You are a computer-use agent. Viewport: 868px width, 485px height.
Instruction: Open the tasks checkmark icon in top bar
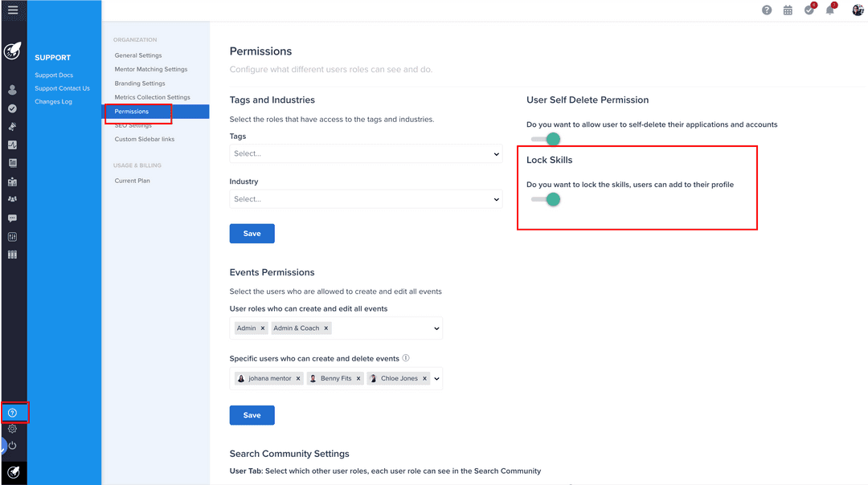tap(809, 10)
